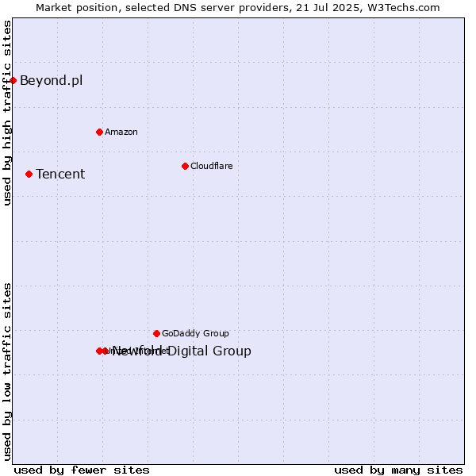This screenshot has width=476, height=476.
Task: Select the red Cloudflare data point
Action: coord(185,166)
